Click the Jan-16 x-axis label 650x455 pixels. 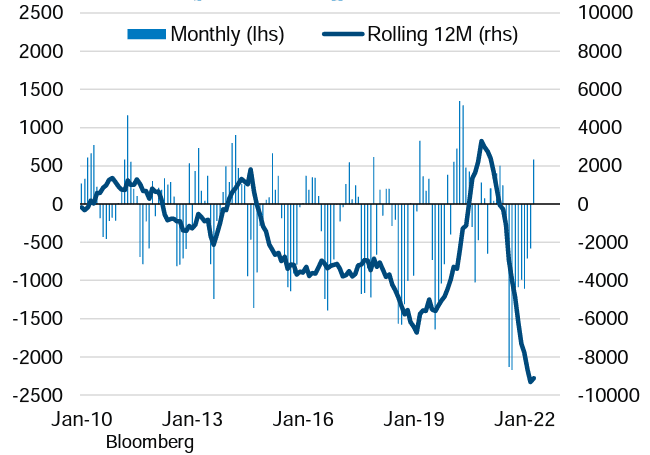point(304,420)
